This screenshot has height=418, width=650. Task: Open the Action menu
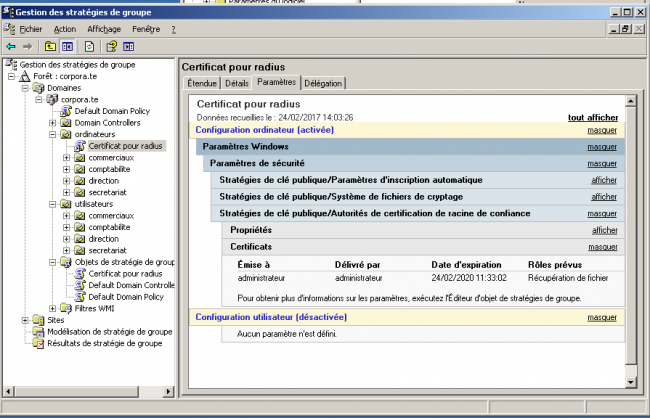point(65,29)
